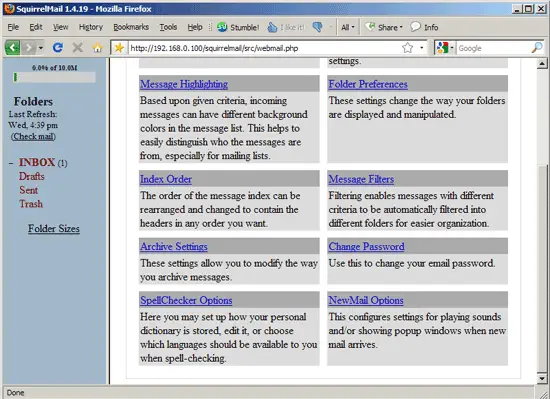The width and height of the screenshot is (550, 399).
Task: Click the Change Password link
Action: coord(366,246)
